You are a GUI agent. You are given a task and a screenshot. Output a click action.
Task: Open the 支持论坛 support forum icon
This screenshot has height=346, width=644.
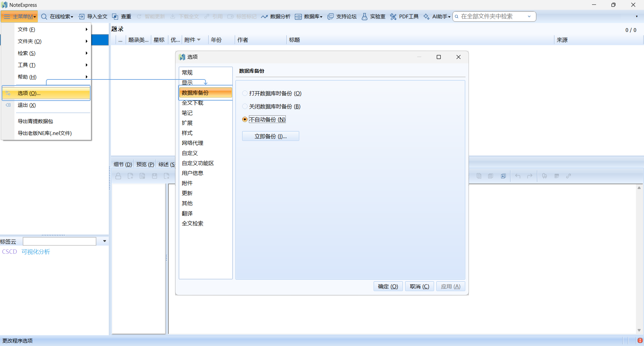331,16
